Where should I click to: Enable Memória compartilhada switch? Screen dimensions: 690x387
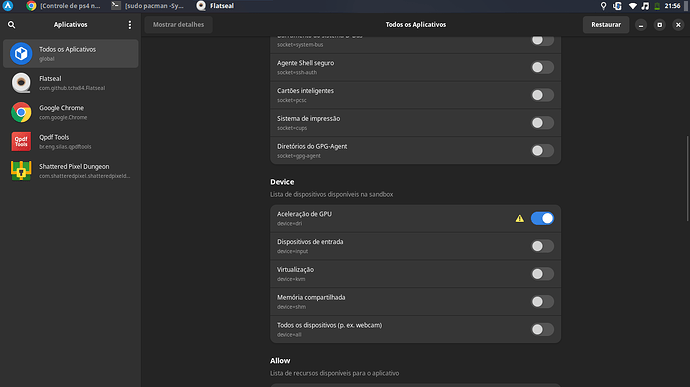[542, 302]
